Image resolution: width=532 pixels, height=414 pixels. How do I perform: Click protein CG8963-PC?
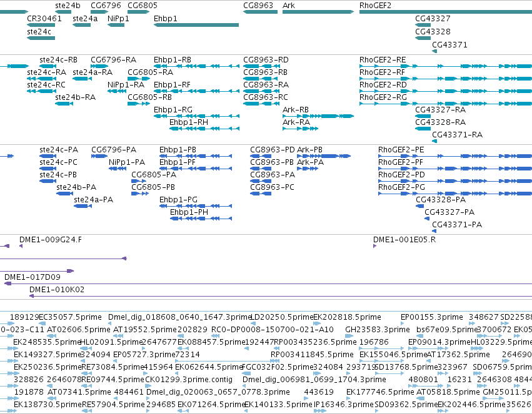coord(272,187)
